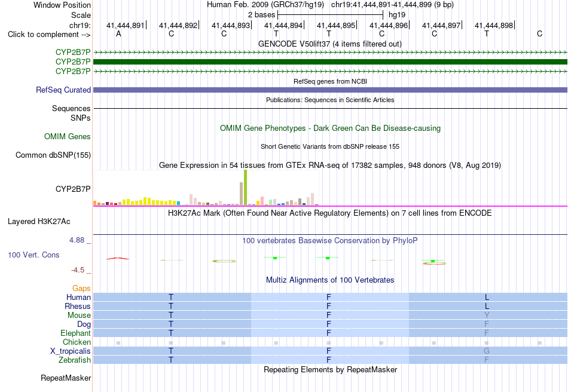Image resolution: width=568 pixels, height=392 pixels.
Task: Select base position label 41,444,893
Action: coord(231,25)
